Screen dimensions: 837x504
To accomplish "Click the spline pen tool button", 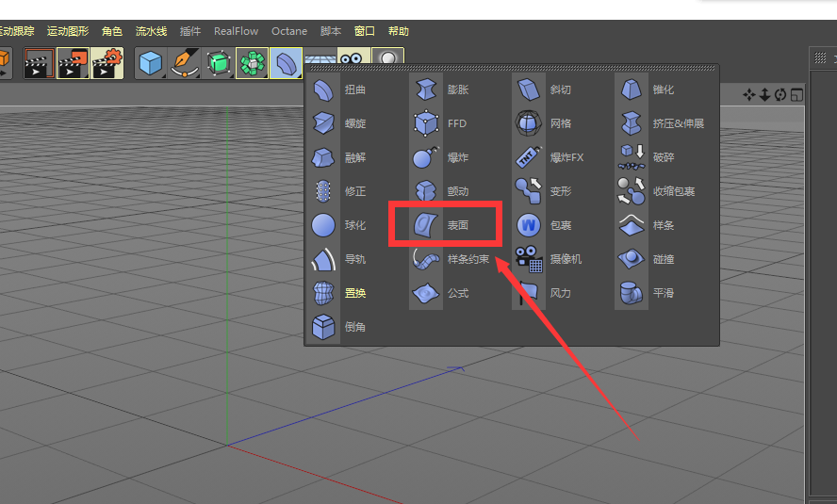I will click(185, 63).
